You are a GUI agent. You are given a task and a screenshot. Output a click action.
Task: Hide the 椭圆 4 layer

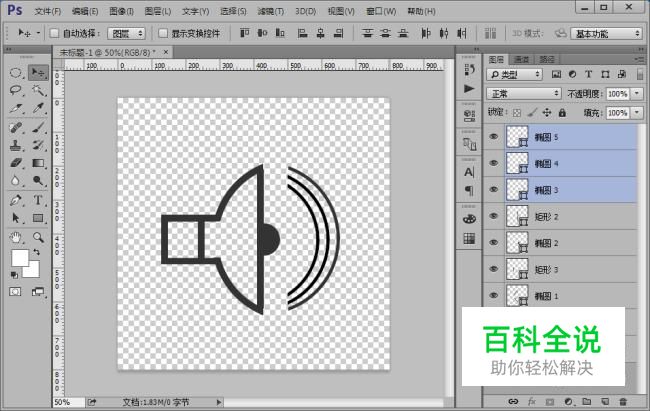493,163
